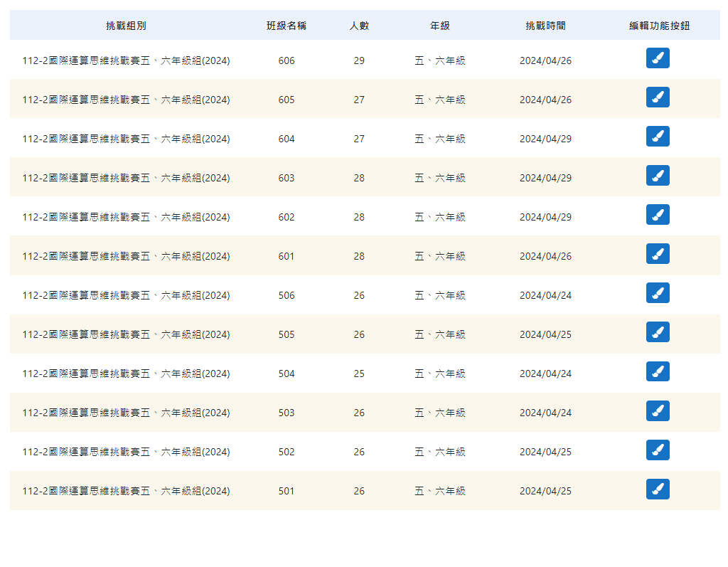The image size is (728, 567).
Task: Click date 2024/04/29 in row 604
Action: pyautogui.click(x=545, y=139)
